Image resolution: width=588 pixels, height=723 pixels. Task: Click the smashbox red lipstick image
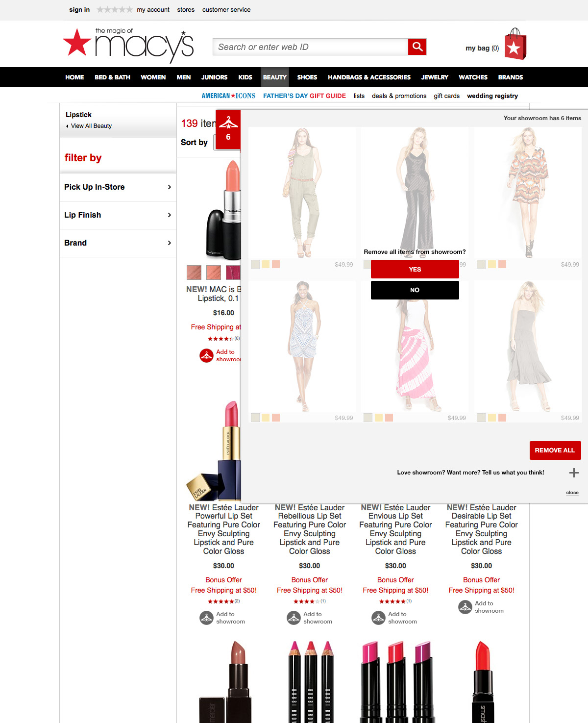(482, 681)
